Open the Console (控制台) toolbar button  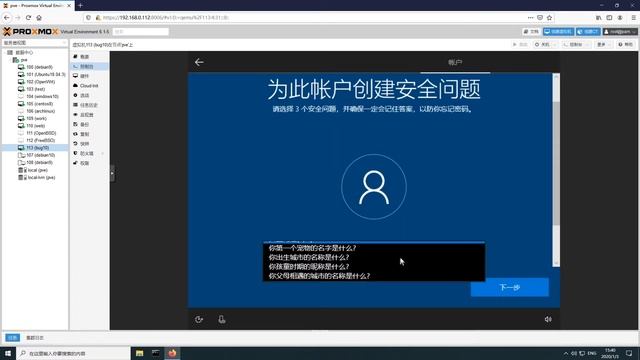576,44
